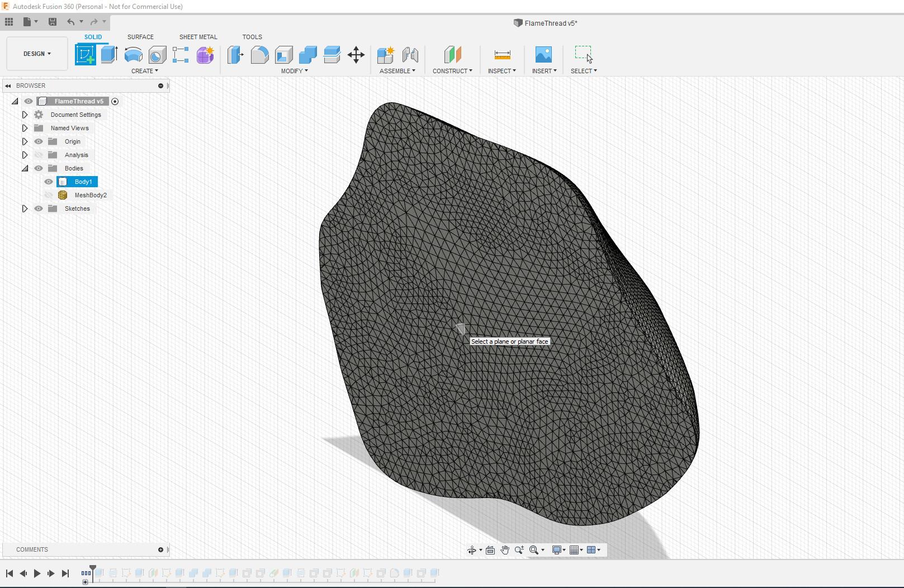The width and height of the screenshot is (904, 588).
Task: Show MeshBody2 via its eye icon
Action: (49, 195)
